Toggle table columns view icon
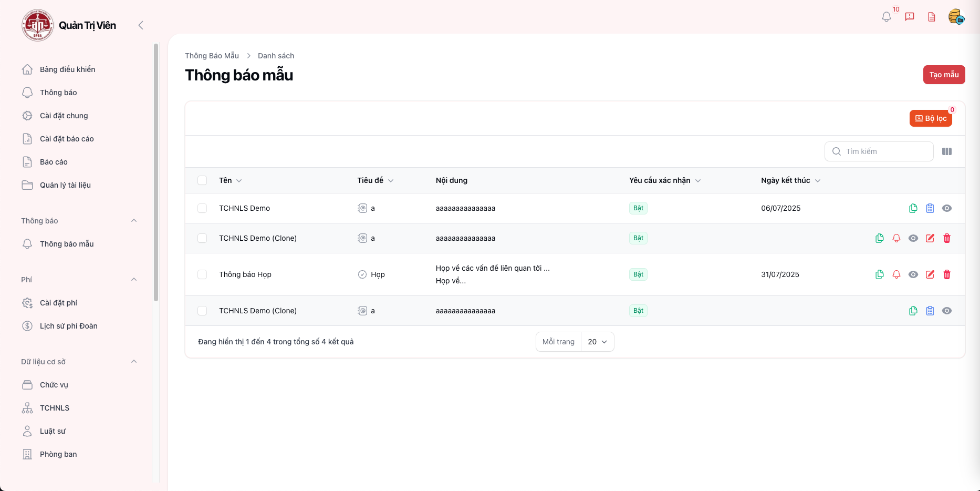Viewport: 980px width, 491px height. click(947, 151)
